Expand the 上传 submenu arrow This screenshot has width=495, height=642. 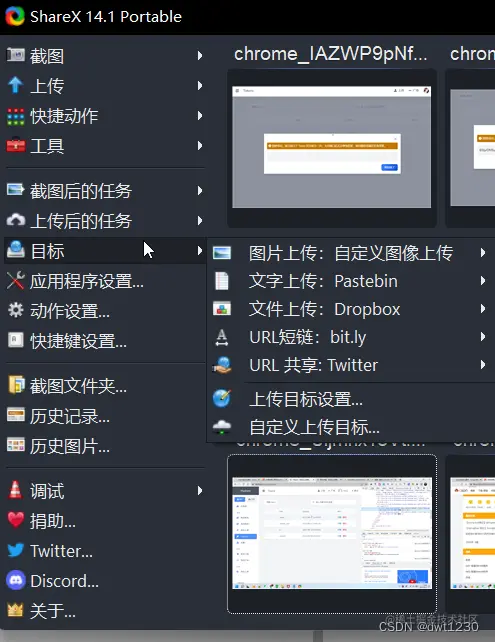tap(200, 85)
